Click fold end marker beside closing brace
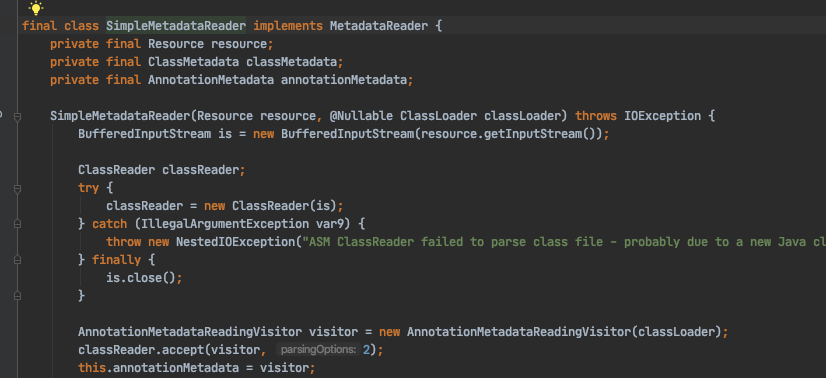826x378 pixels. [17, 296]
